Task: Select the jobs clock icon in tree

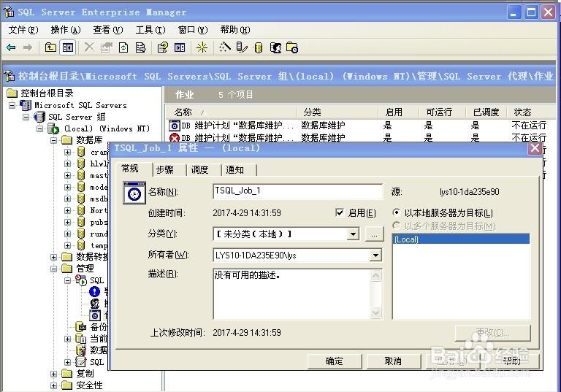Action: pos(95,315)
